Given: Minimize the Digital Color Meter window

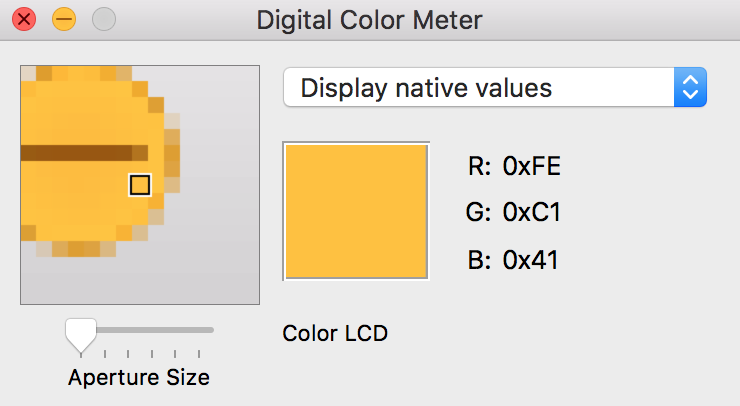Looking at the screenshot, I should coord(64,19).
